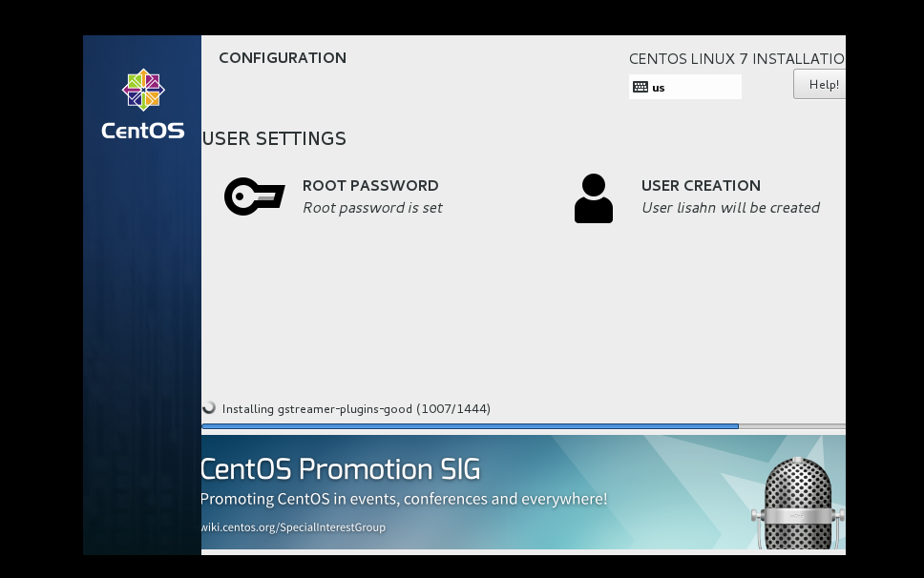Click the installation spinner icon
The width and height of the screenshot is (924, 578).
tap(209, 408)
